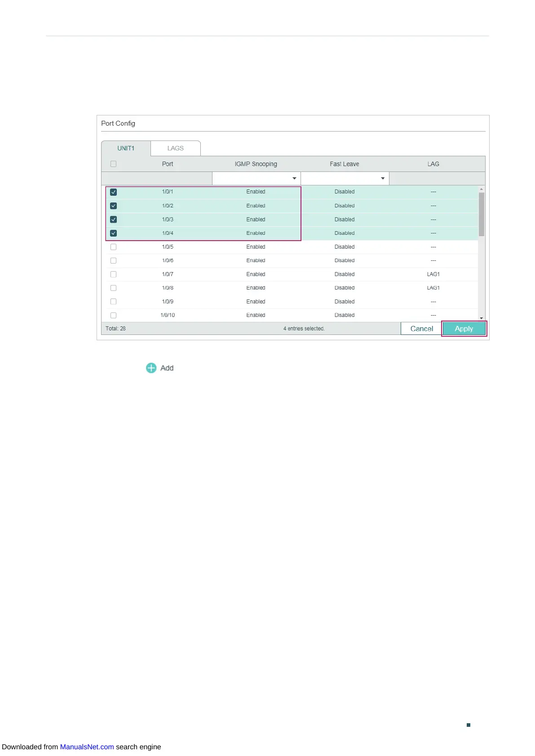This screenshot has height=756, width=535.
Task: Click the IGMP Snooping column header
Action: click(256, 164)
